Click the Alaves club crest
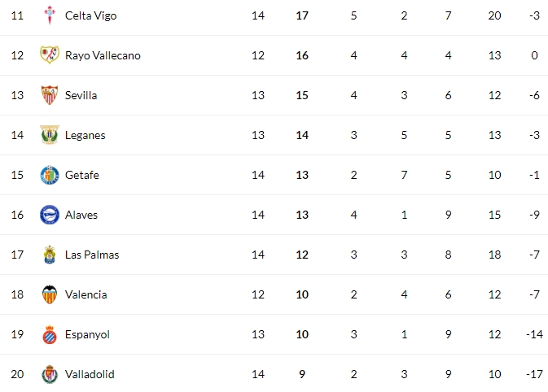This screenshot has width=548, height=392. click(x=50, y=215)
